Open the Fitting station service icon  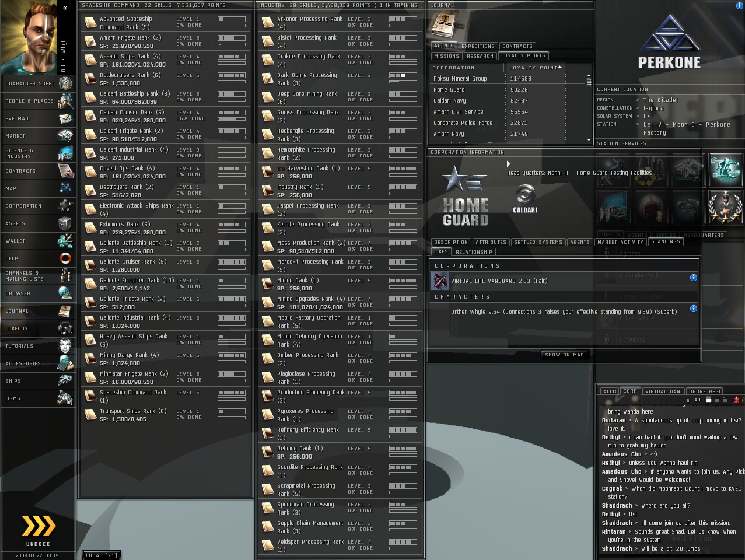(725, 170)
